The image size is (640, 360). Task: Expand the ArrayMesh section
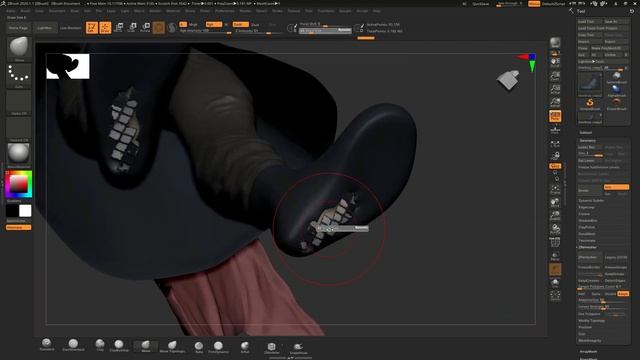[588, 351]
